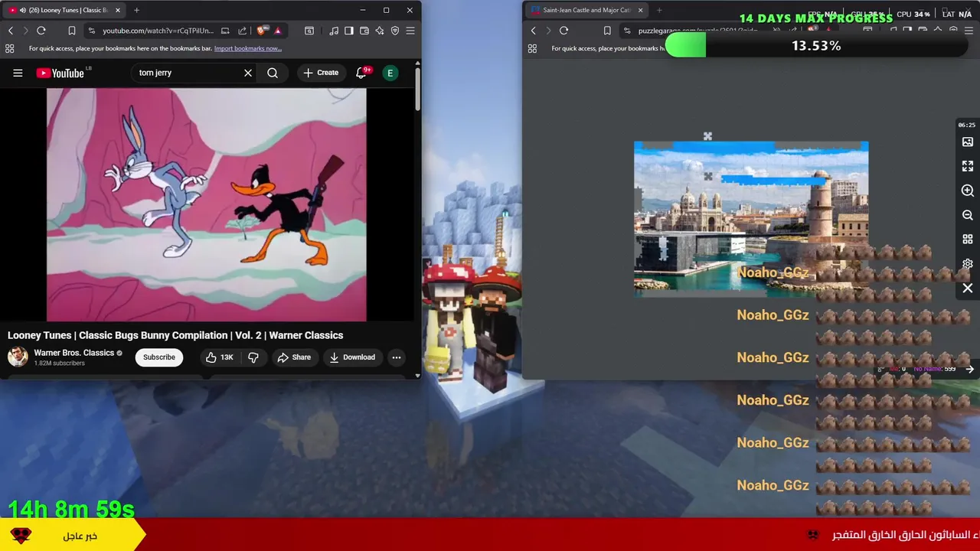Screen dimensions: 980x551
Task: Open apps grid in puzzle window bookmarks bar
Action: point(532,48)
